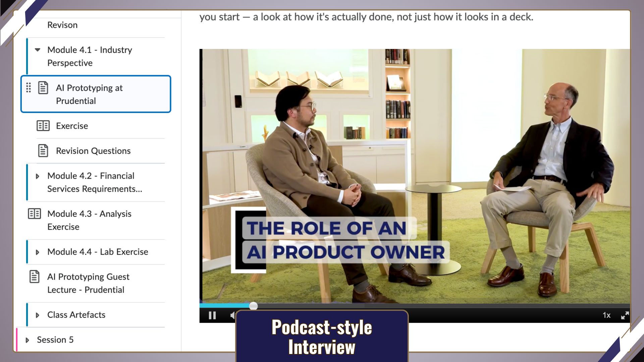Click document icon of AI Prototyping at Prudential

pos(43,88)
